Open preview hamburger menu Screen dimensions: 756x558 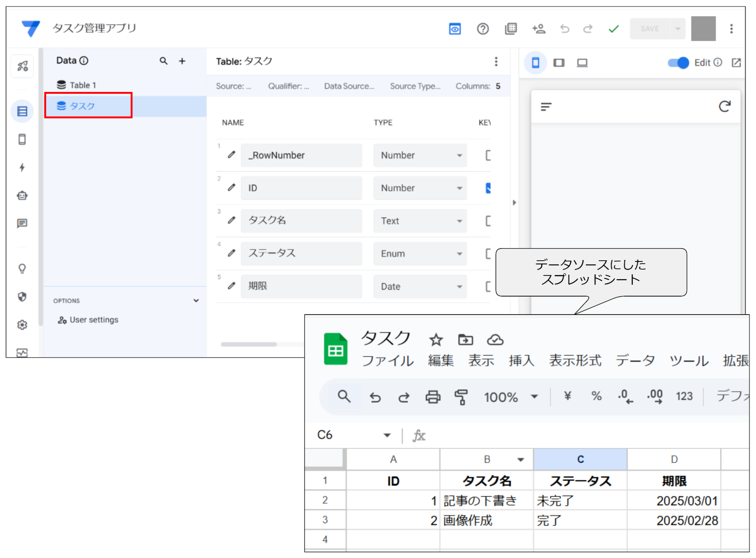click(546, 107)
